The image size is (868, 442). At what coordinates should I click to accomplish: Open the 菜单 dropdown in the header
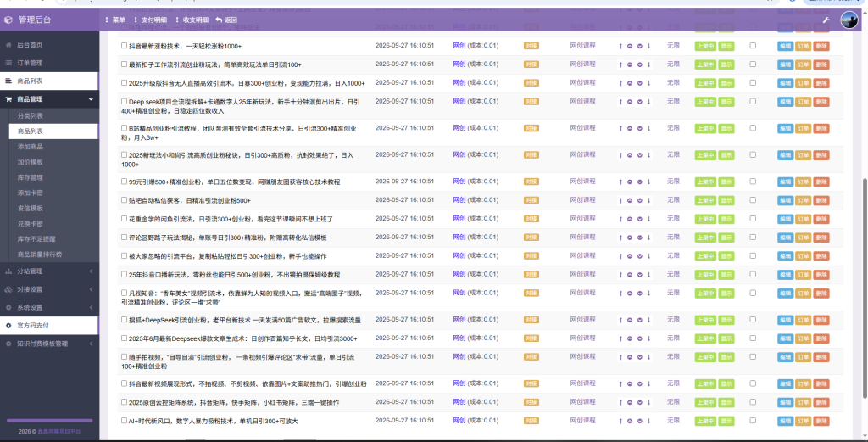tap(115, 20)
